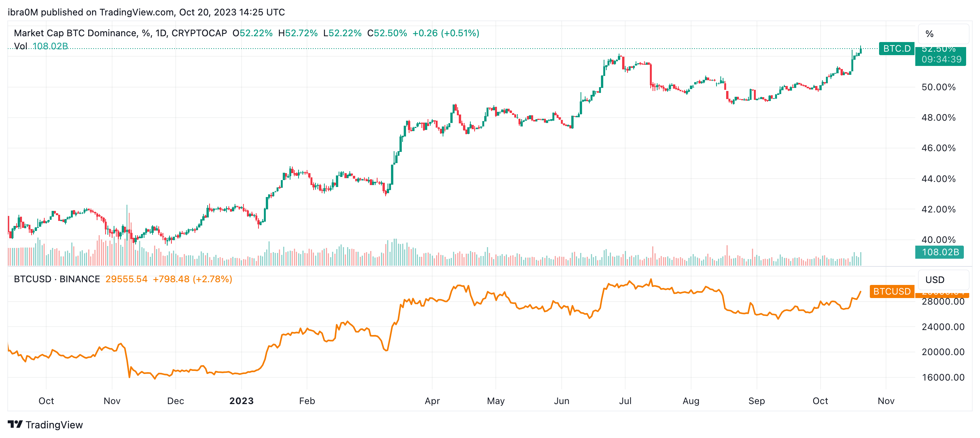Click the Vol indicator legend label
This screenshot has height=438, width=980.
(x=20, y=46)
